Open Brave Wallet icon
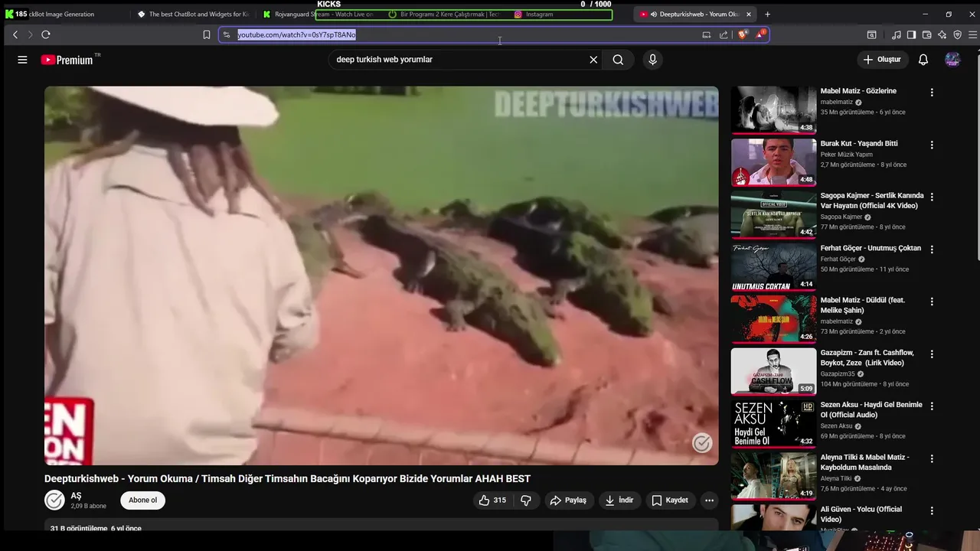This screenshot has width=980, height=551. point(926,34)
